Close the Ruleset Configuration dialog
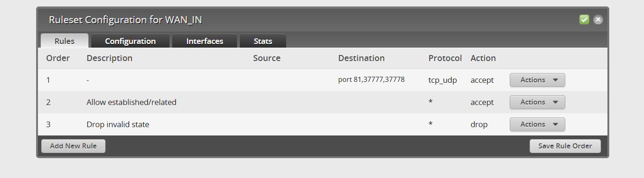This screenshot has width=644, height=178. tap(598, 19)
